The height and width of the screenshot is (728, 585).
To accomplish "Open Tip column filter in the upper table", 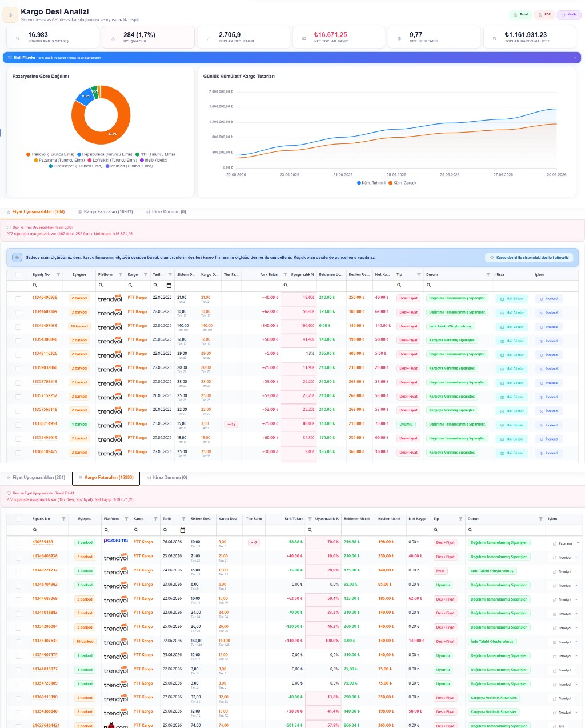I will 419,274.
